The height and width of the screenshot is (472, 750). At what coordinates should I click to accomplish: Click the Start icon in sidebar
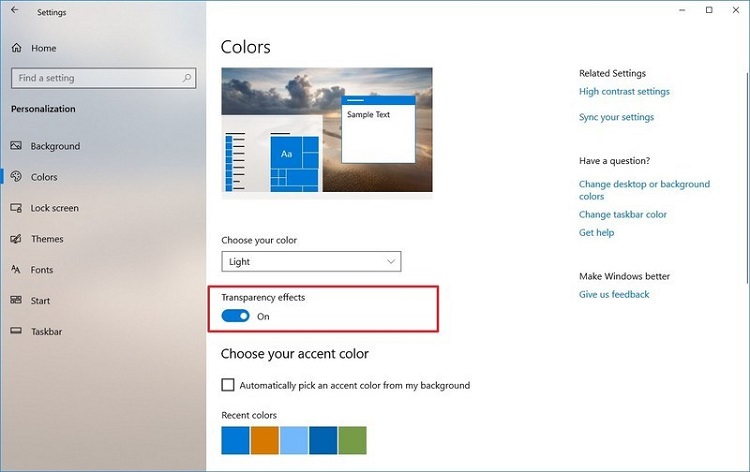[x=16, y=301]
